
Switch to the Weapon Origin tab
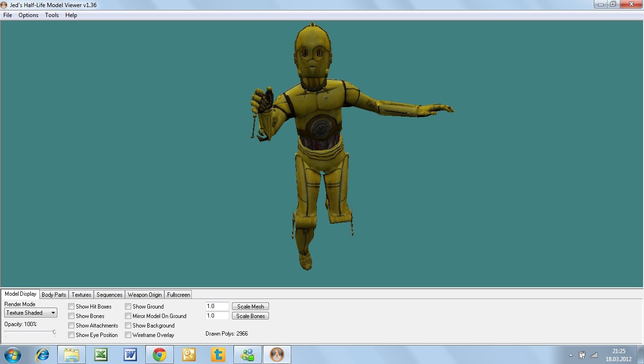coord(145,295)
